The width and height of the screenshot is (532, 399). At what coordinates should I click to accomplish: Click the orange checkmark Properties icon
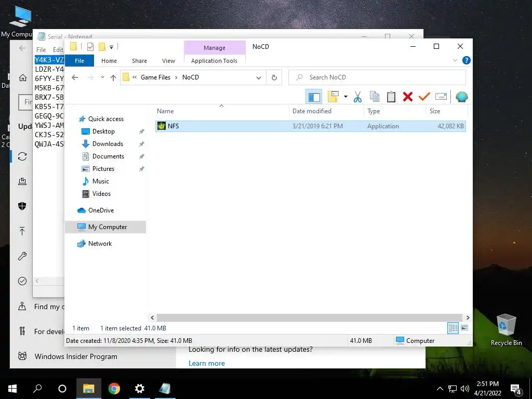[x=424, y=97]
